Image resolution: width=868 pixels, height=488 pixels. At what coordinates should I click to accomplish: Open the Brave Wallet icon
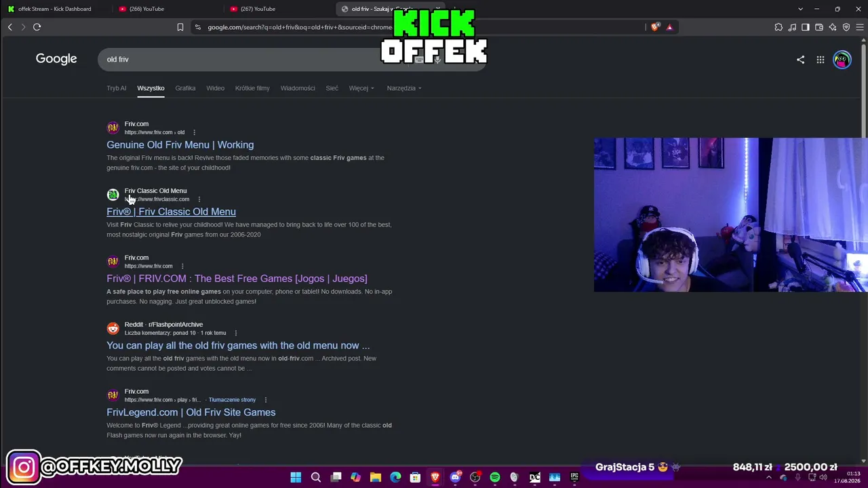(x=819, y=27)
